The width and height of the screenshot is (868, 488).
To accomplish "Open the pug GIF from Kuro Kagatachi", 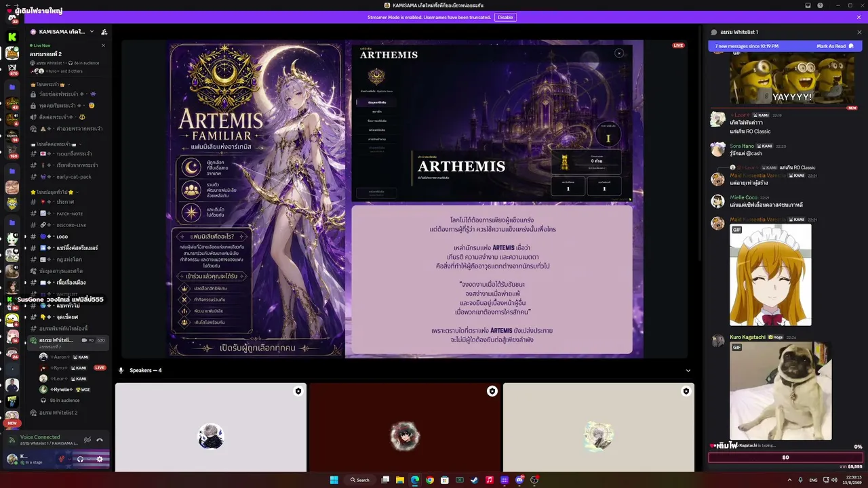I will point(781,391).
